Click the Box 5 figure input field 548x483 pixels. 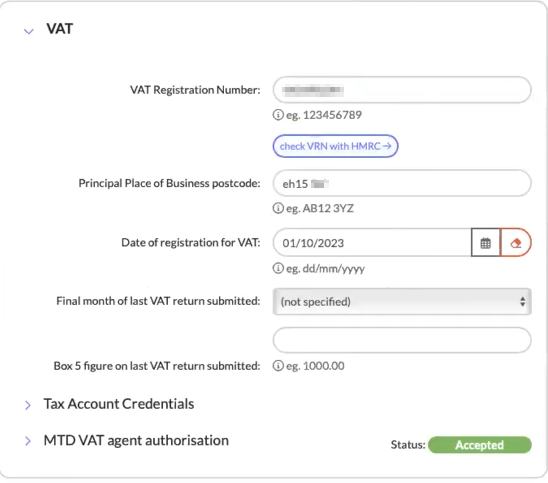click(x=402, y=340)
